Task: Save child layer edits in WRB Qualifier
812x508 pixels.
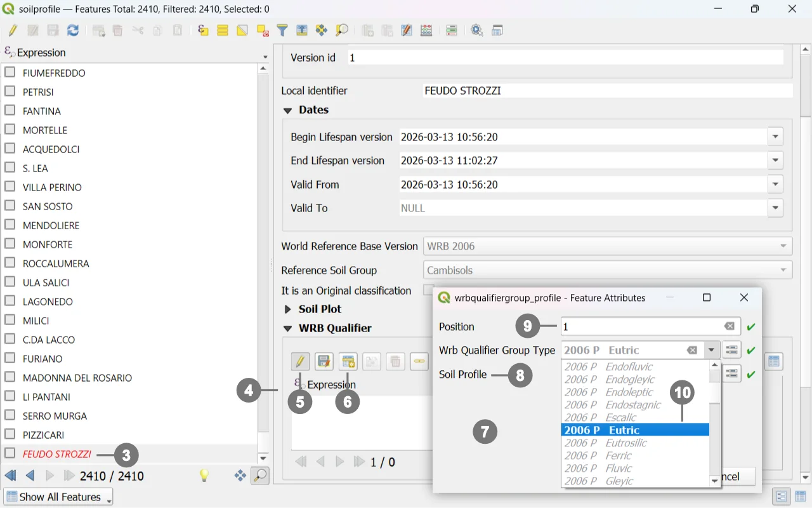Action: pos(324,362)
